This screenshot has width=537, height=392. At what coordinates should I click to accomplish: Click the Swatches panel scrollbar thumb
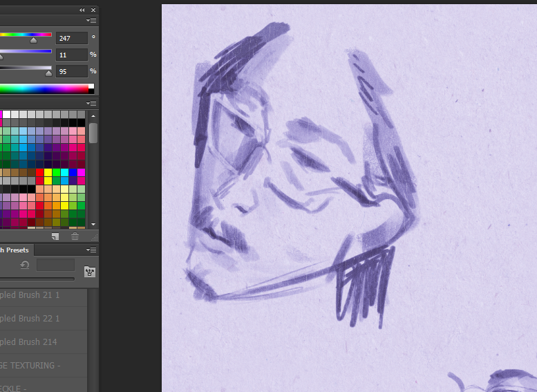93,133
